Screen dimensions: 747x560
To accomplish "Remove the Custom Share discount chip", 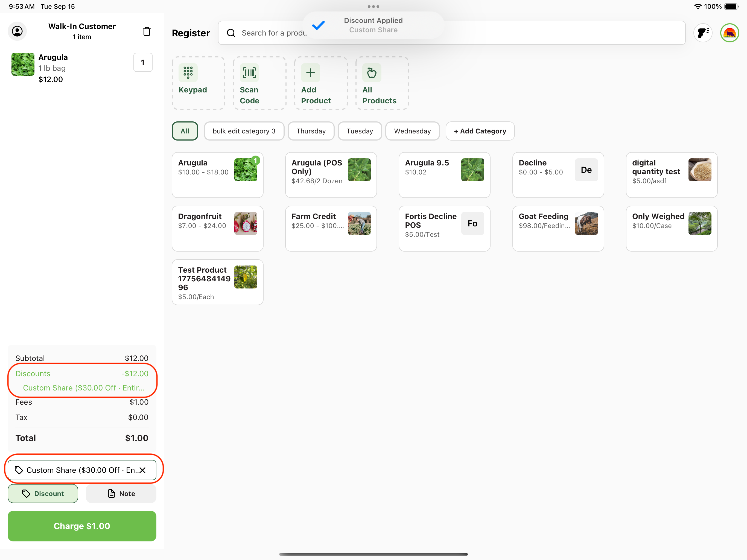I will click(142, 470).
